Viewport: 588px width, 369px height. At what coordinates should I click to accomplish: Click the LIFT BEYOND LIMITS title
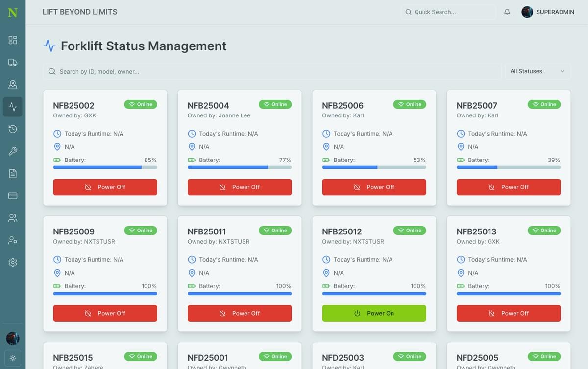click(80, 12)
